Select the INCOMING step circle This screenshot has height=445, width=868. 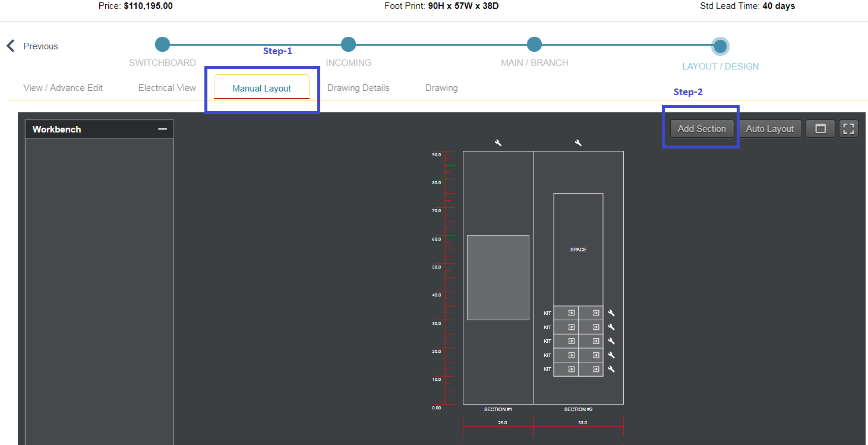pos(348,44)
